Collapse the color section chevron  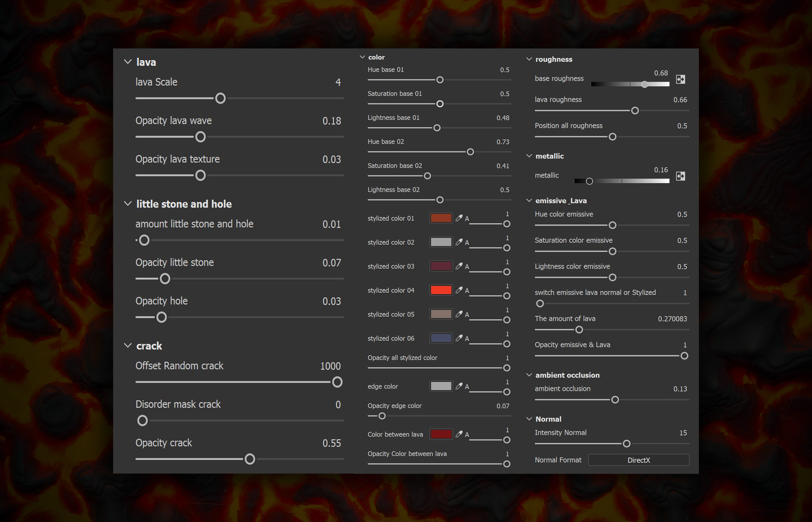pyautogui.click(x=362, y=57)
